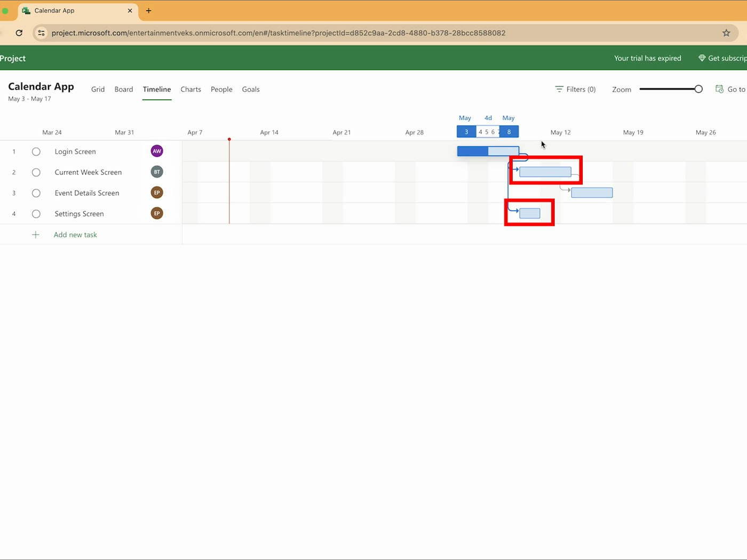Open BT assignee avatar on Current Week Screen
747x560 pixels.
pos(157,172)
